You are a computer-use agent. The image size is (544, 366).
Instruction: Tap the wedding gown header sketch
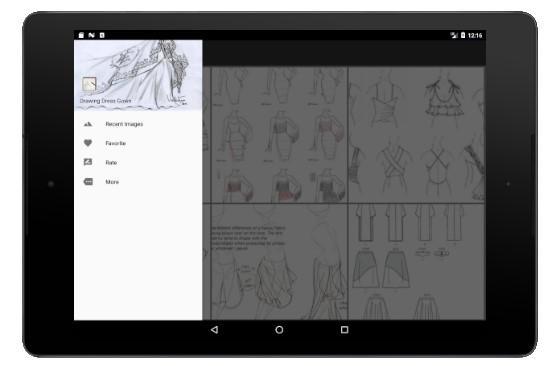(x=138, y=75)
